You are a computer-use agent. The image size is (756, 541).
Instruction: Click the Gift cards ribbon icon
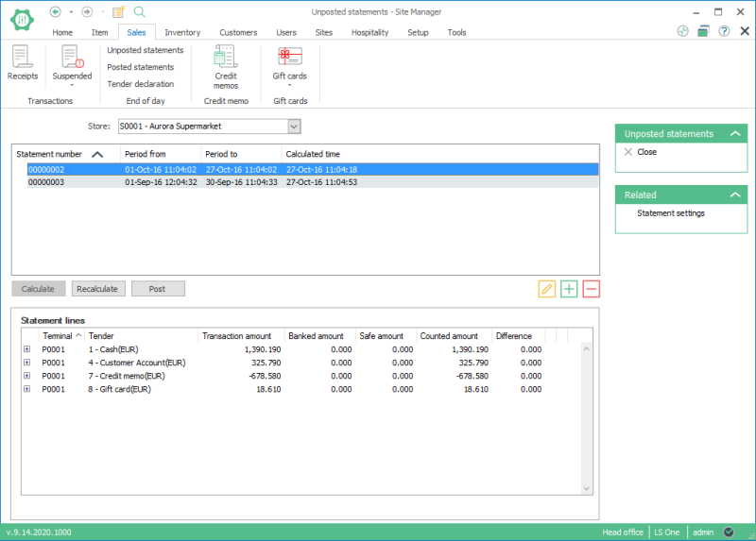[289, 62]
